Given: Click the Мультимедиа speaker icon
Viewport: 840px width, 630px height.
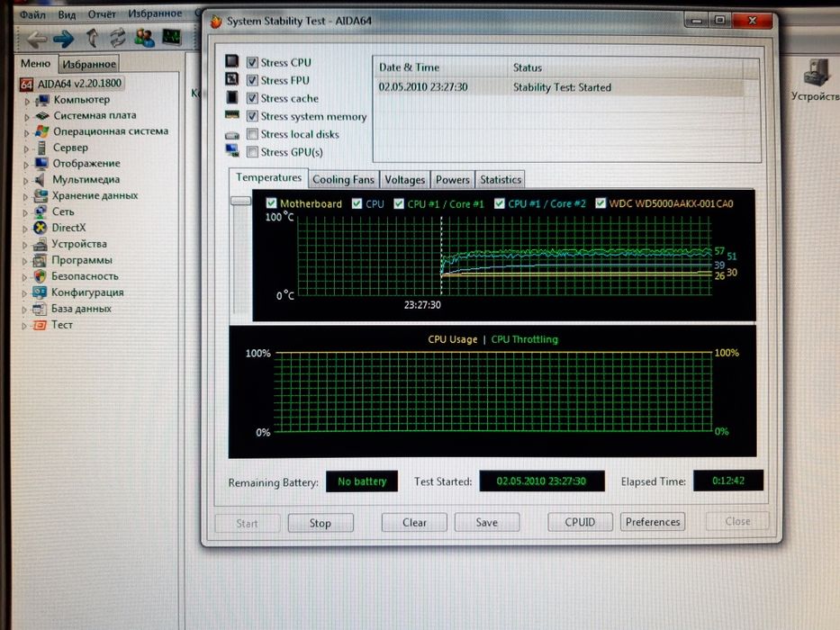Looking at the screenshot, I should pyautogui.click(x=41, y=179).
